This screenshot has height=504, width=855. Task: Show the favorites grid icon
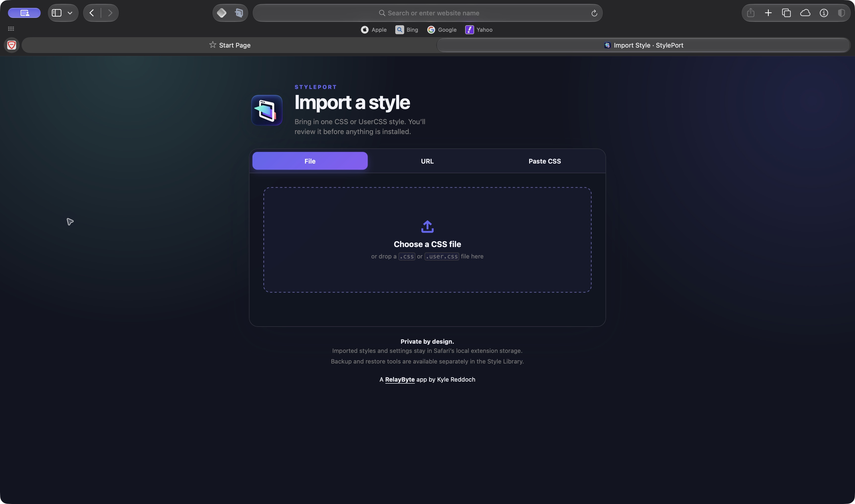[x=11, y=29]
